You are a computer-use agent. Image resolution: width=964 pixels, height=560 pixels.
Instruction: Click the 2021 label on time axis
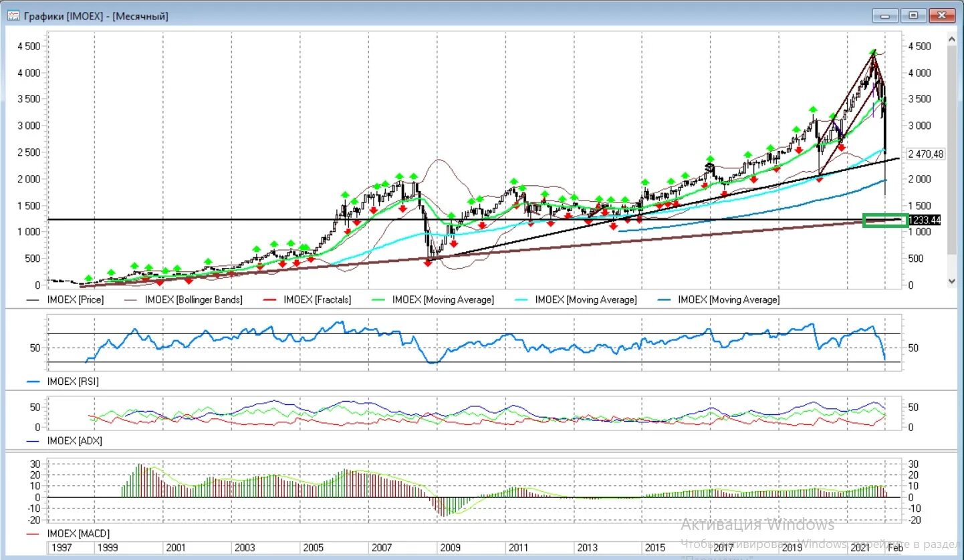pyautogui.click(x=860, y=548)
